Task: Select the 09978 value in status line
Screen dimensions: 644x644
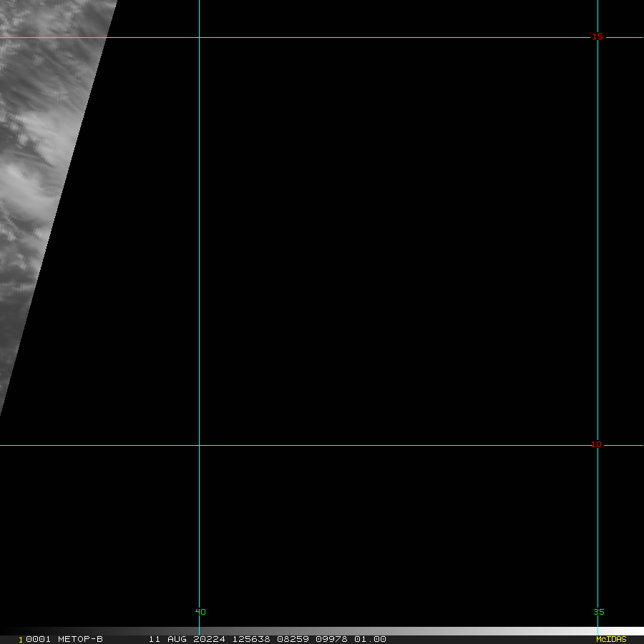Action: [331, 639]
